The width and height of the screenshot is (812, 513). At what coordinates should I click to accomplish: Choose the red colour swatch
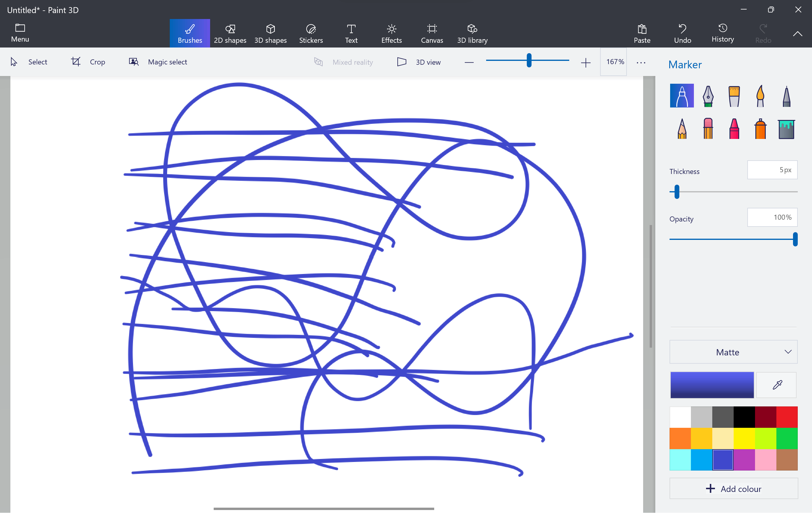coord(786,417)
